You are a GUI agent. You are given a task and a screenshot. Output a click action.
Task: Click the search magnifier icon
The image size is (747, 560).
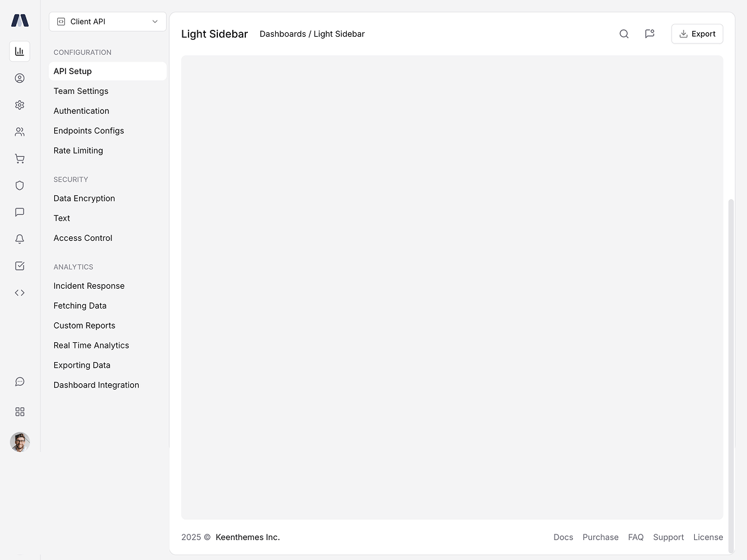624,34
